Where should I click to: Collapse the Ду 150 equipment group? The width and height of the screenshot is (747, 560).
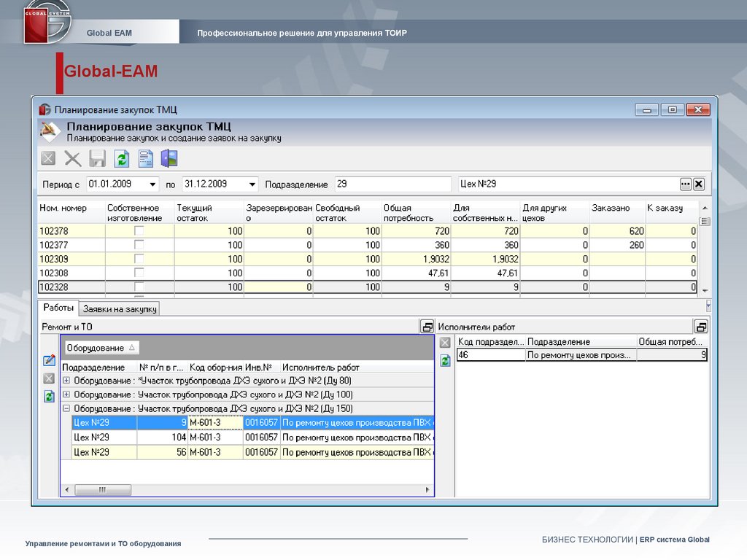tap(67, 408)
